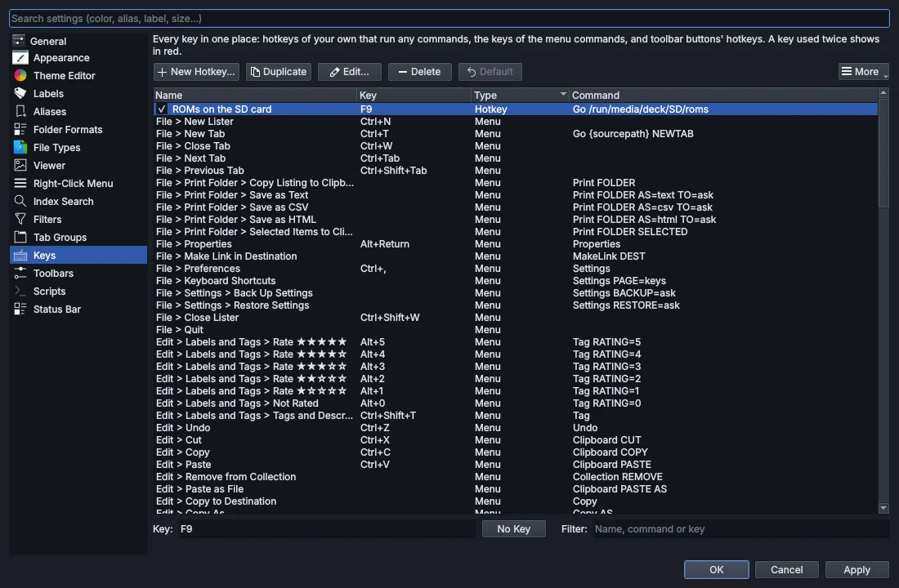
Task: Delete the selected hotkey
Action: point(420,72)
